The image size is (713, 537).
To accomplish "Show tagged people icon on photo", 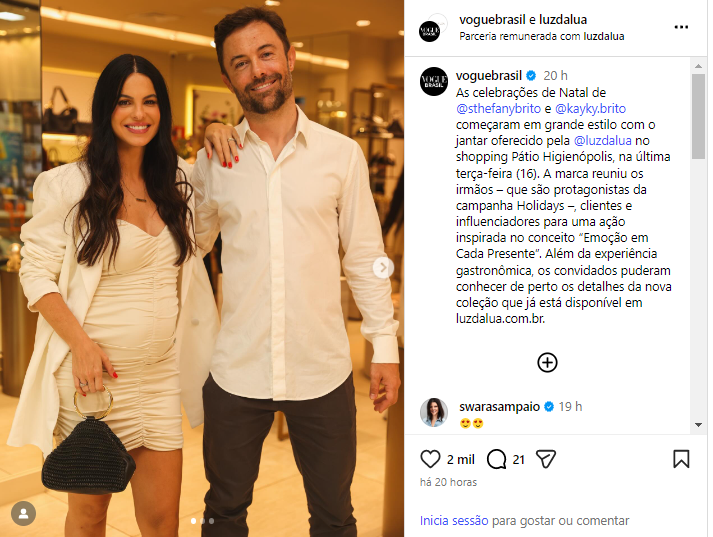I will click(x=23, y=513).
